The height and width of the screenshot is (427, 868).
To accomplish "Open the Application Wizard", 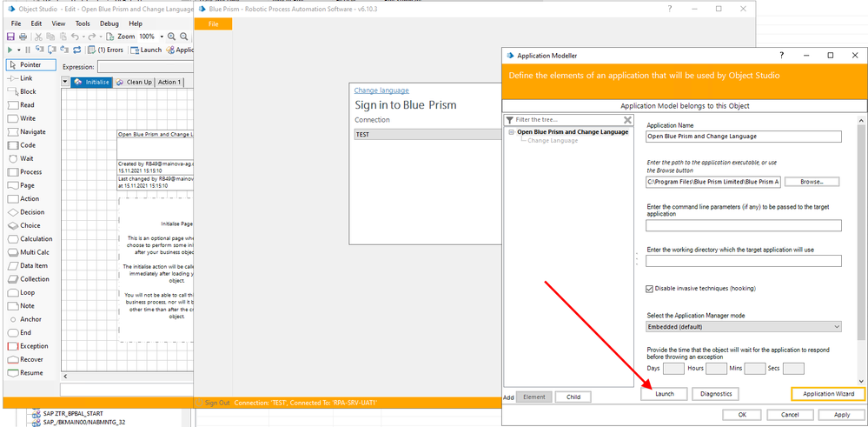I will pyautogui.click(x=828, y=394).
